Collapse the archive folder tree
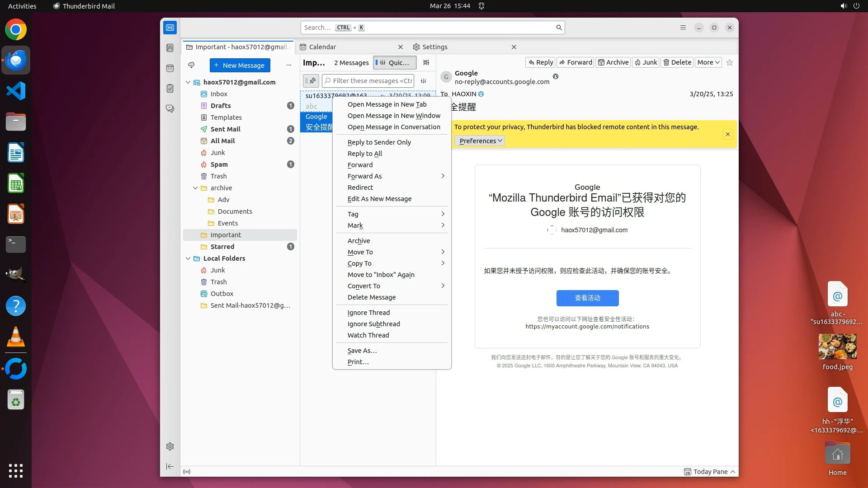868x488 pixels. [x=195, y=188]
